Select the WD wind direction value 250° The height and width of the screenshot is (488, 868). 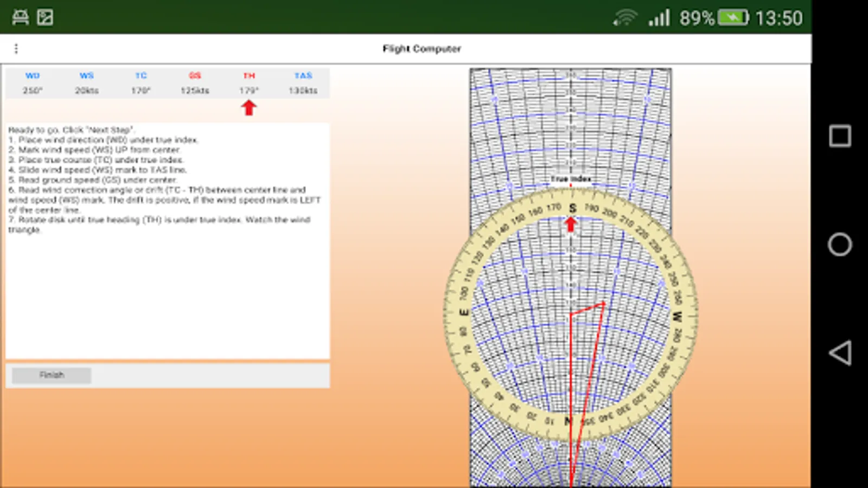coord(33,91)
